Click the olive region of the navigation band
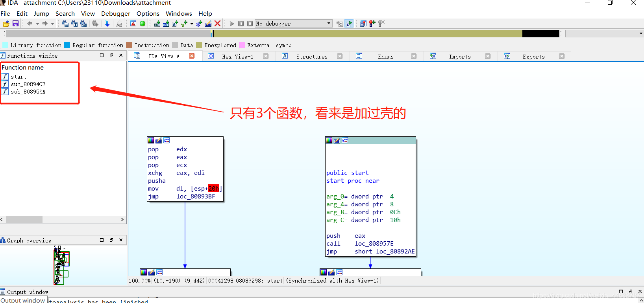Image resolution: width=644 pixels, height=303 pixels. pyautogui.click(x=368, y=34)
